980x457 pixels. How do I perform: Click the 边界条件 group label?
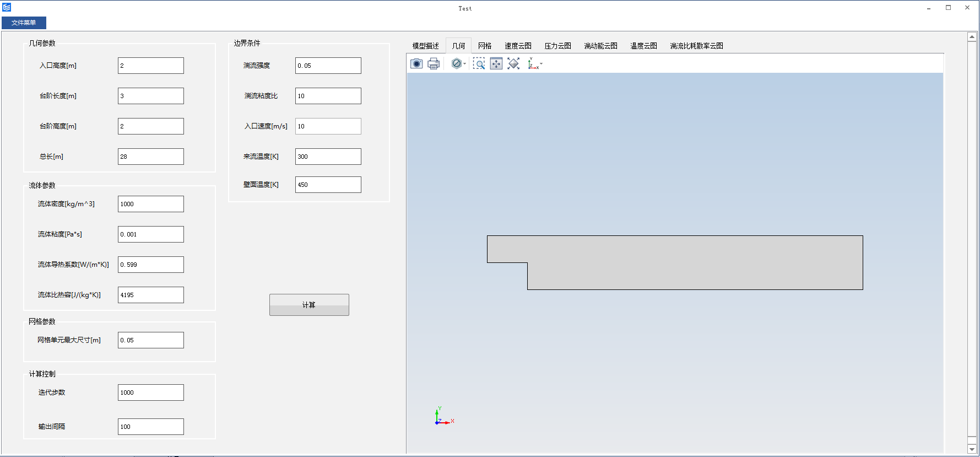247,43
